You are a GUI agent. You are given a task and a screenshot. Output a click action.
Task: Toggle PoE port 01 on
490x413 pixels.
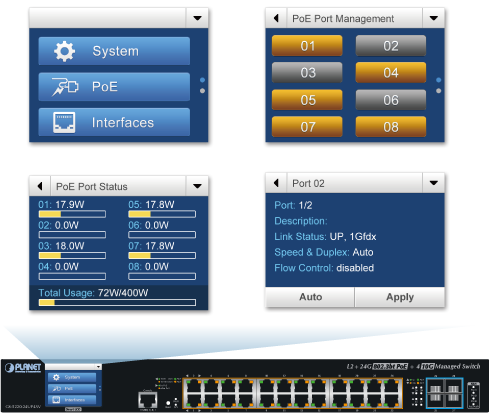pos(307,46)
